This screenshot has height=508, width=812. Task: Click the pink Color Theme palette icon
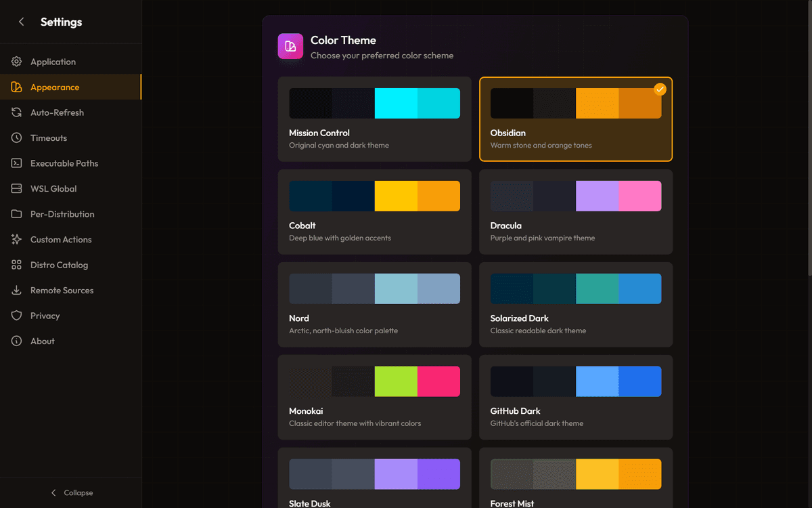290,46
